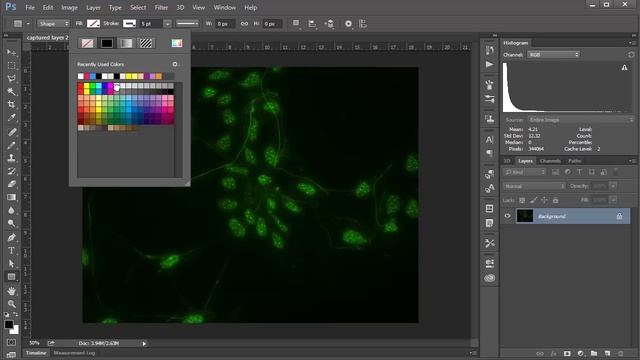This screenshot has width=640, height=360.
Task: Select the Magic Wand tool
Action: tap(11, 91)
